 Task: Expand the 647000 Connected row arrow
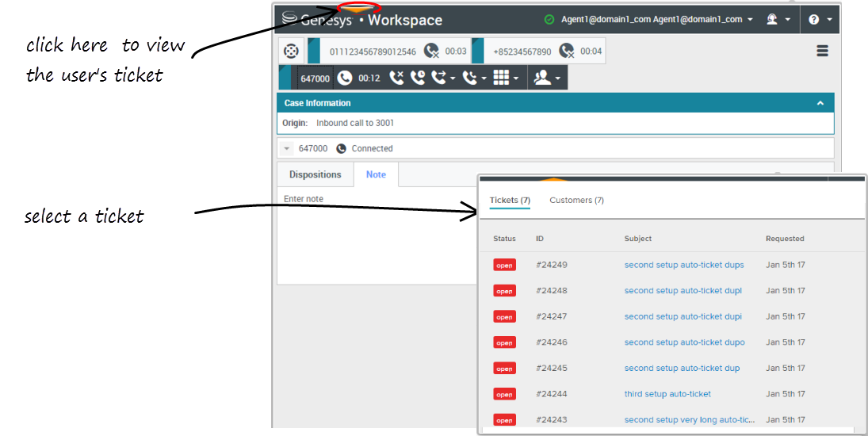(286, 148)
